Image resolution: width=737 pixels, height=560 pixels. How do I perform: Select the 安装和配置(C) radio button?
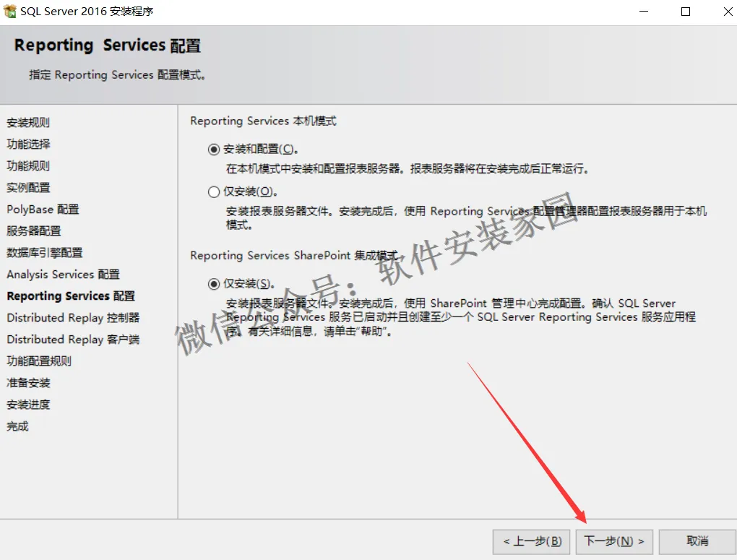click(x=214, y=150)
